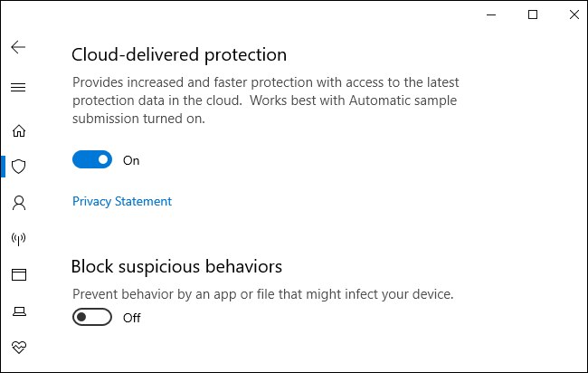
Task: Open Device performance & health heart icon
Action: point(19,347)
